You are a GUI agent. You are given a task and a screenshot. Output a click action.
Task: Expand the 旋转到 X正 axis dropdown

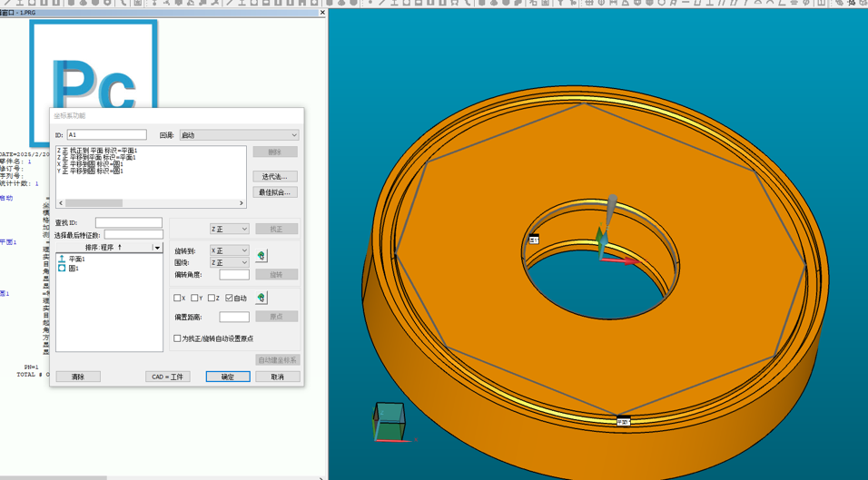click(x=229, y=250)
